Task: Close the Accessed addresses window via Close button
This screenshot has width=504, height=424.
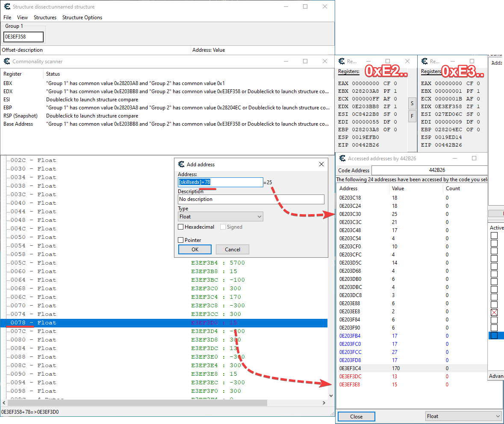Action: click(x=356, y=416)
